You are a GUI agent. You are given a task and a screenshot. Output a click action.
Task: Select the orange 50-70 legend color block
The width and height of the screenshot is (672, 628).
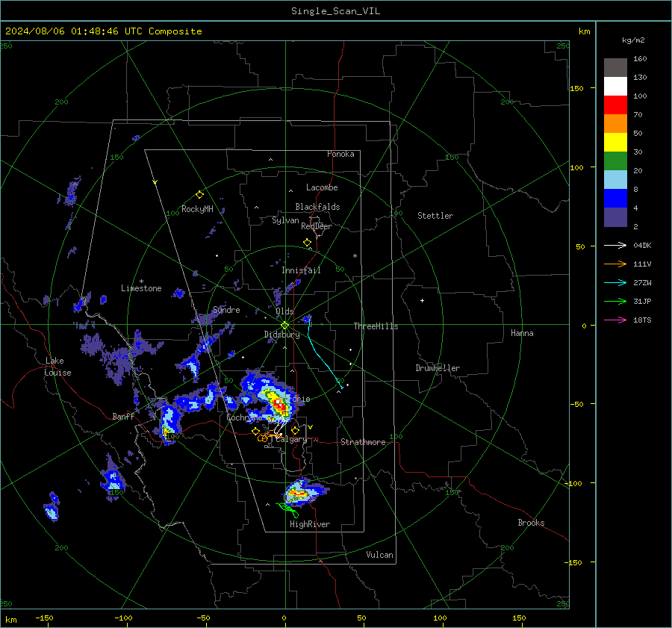615,124
